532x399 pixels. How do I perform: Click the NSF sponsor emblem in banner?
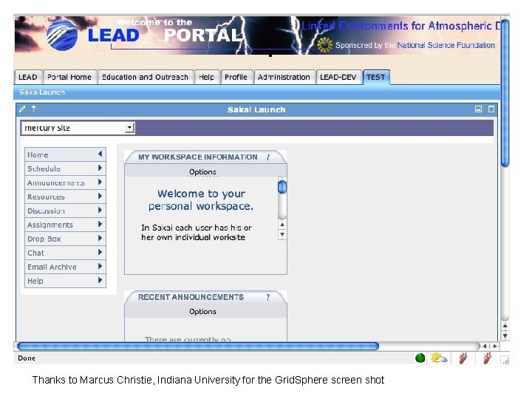(x=324, y=45)
